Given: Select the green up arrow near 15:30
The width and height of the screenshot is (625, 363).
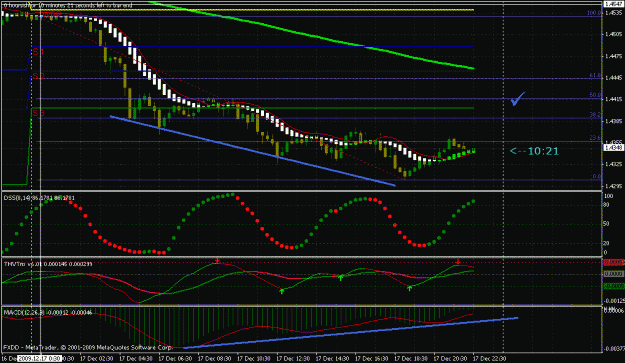Looking at the screenshot, I should tap(341, 277).
